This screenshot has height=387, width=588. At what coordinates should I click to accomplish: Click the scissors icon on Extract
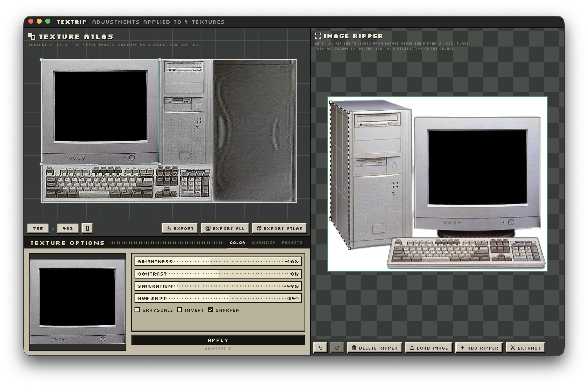coord(513,348)
